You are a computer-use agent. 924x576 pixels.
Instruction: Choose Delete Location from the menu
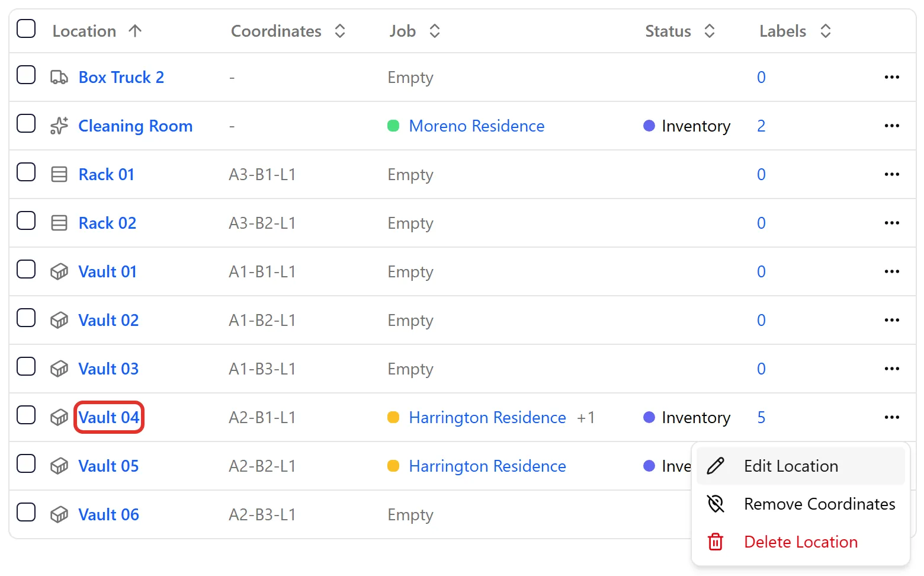[x=801, y=542]
